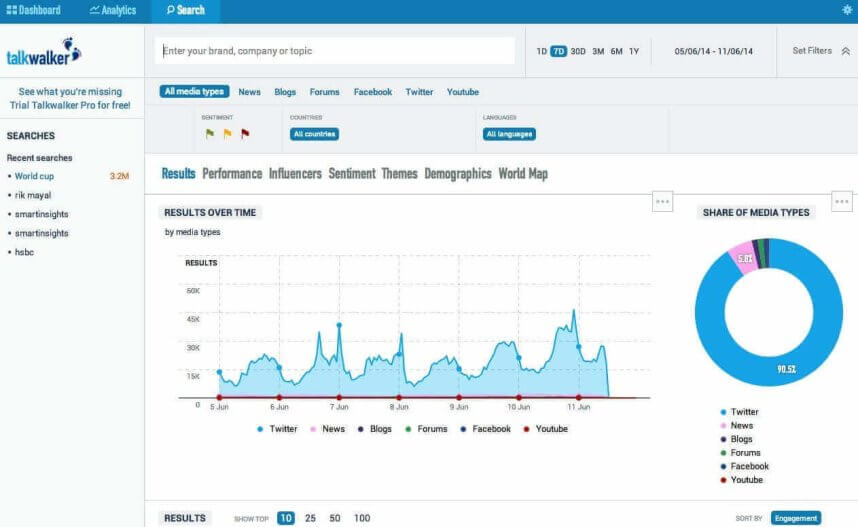Show top 100 results
858x527 pixels.
362,518
